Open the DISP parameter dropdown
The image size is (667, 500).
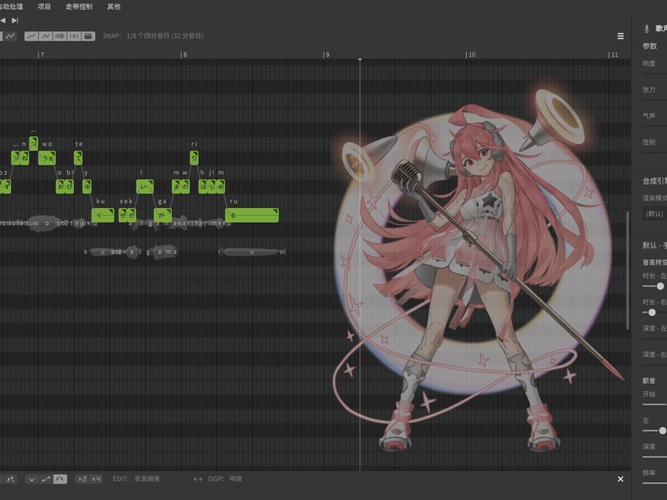(x=236, y=479)
